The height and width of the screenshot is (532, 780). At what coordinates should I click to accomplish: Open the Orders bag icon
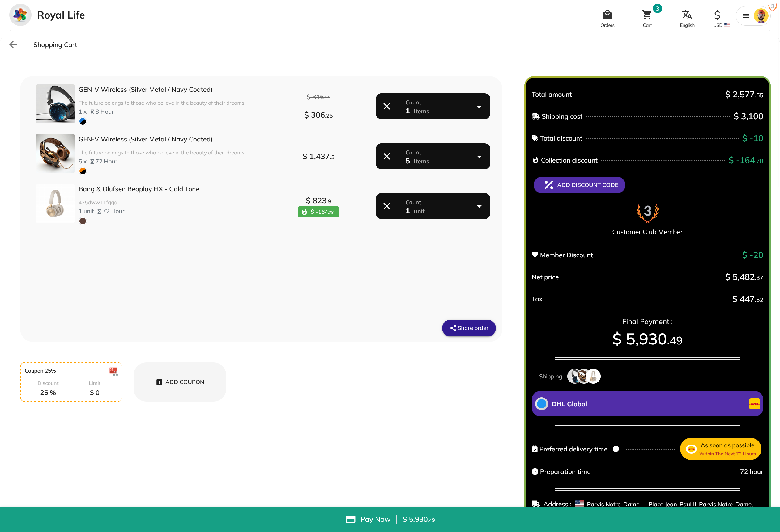607,15
